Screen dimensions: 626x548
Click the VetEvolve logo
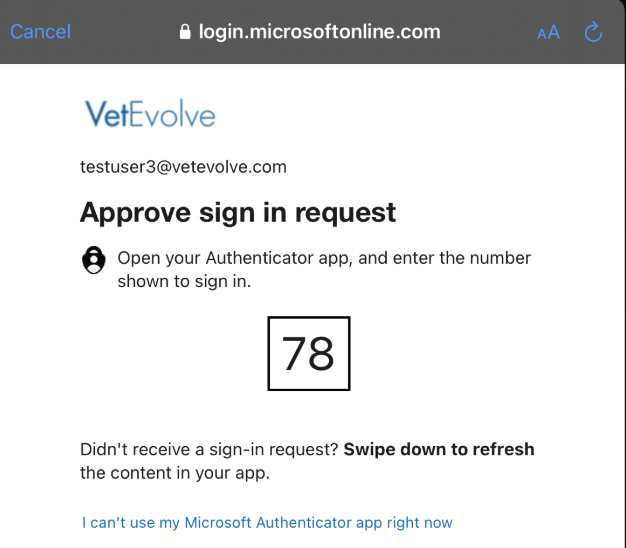(150, 114)
